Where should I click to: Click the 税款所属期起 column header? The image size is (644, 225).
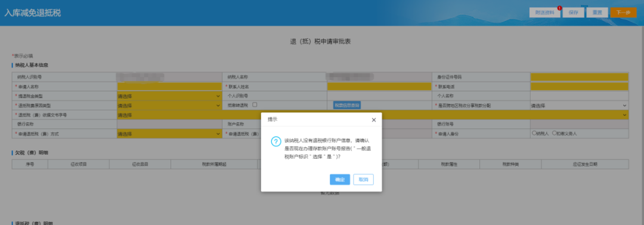[213, 164]
